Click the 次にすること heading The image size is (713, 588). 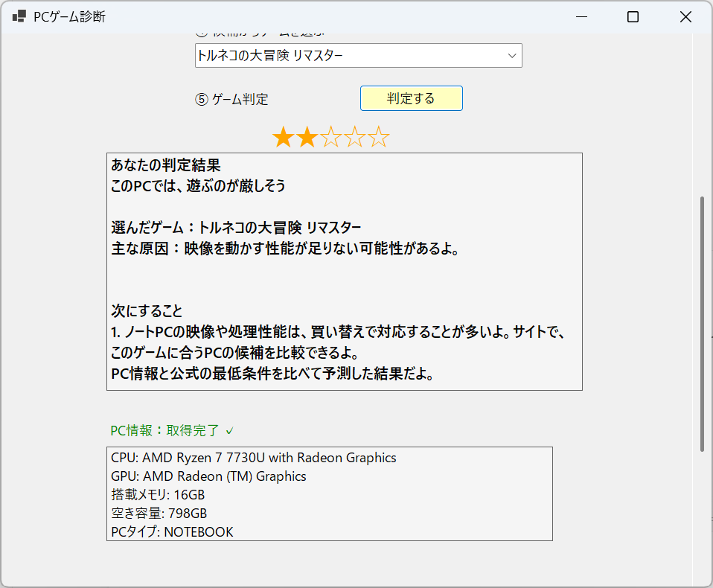pyautogui.click(x=147, y=311)
